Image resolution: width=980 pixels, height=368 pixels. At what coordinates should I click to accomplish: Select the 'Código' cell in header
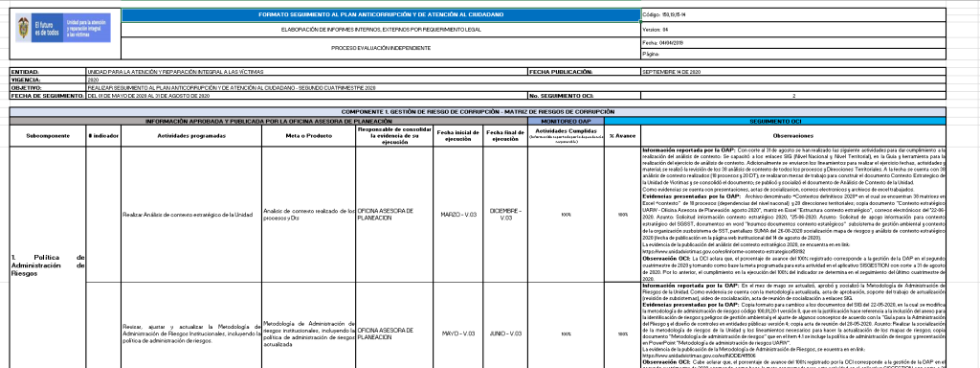click(x=793, y=14)
